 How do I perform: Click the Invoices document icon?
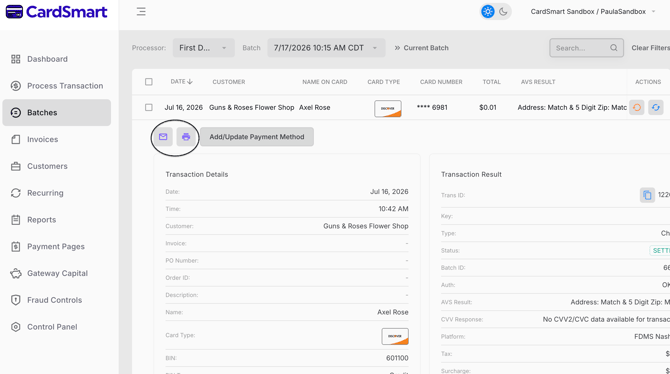[x=16, y=139]
